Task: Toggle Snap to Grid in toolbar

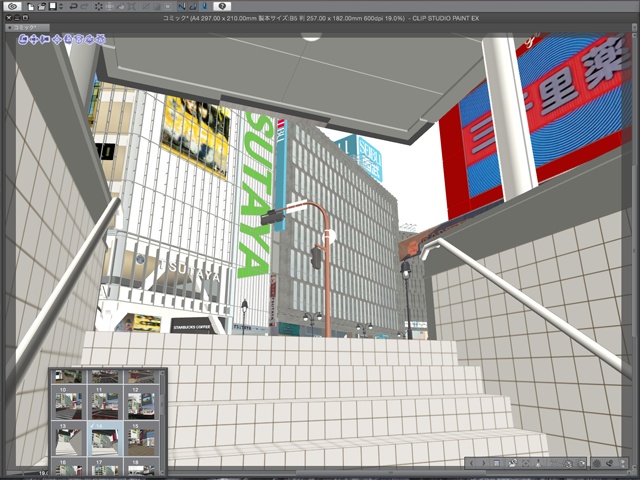Action: point(204,6)
